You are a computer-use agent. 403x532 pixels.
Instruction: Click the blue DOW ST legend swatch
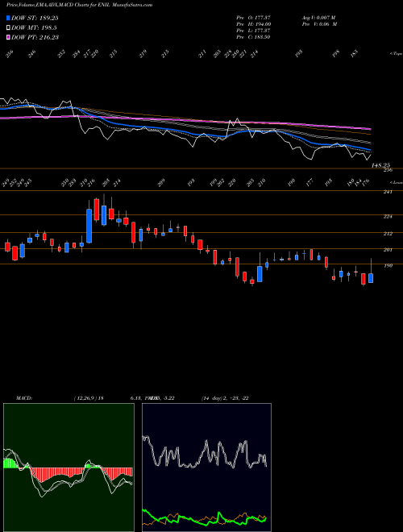(x=8, y=18)
